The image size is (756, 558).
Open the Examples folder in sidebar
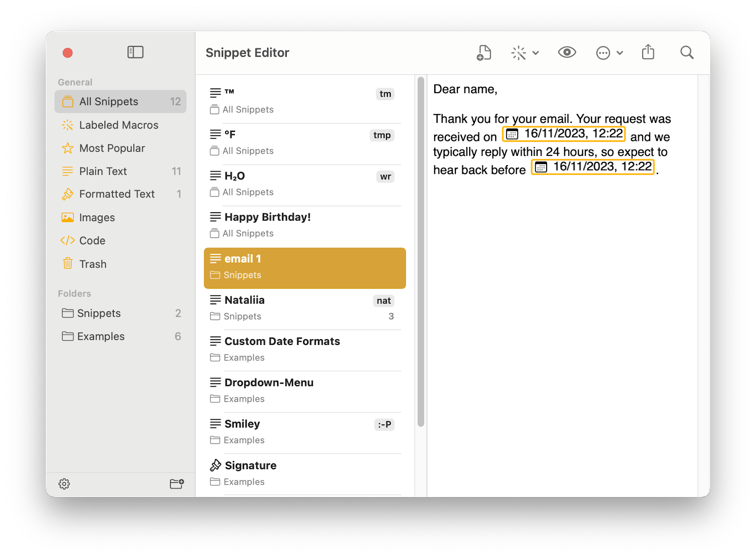click(120, 336)
